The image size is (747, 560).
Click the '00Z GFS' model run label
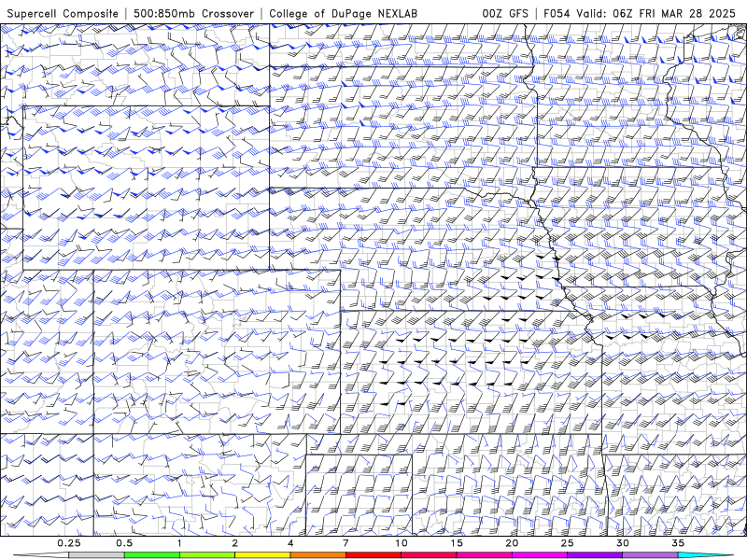point(505,13)
